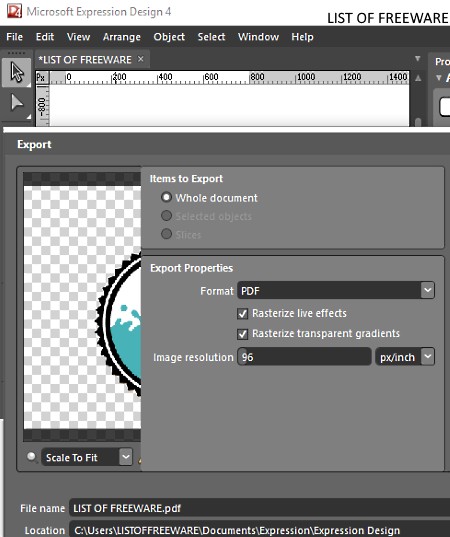
Task: Open the document tab list arrow
Action: (x=417, y=59)
